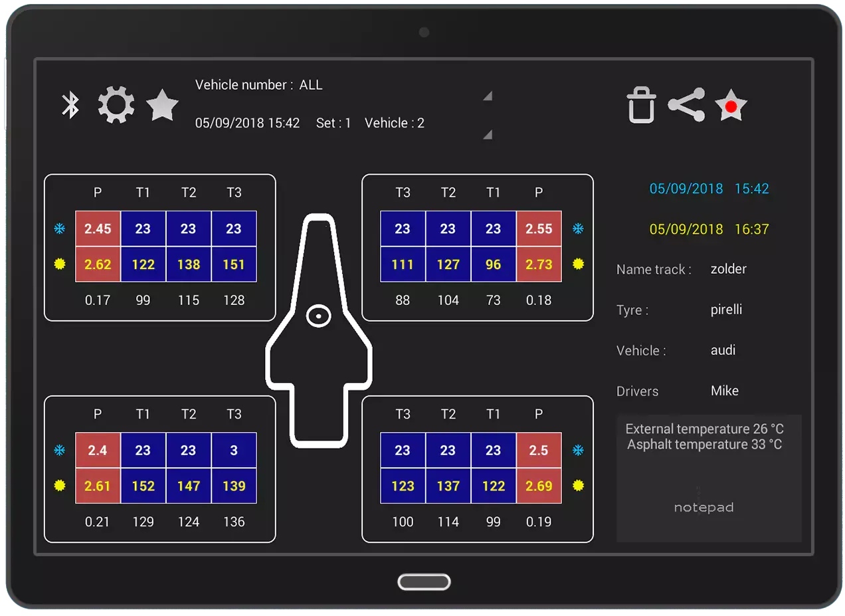Open settings via the gear icon
The width and height of the screenshot is (845, 616).
click(116, 105)
